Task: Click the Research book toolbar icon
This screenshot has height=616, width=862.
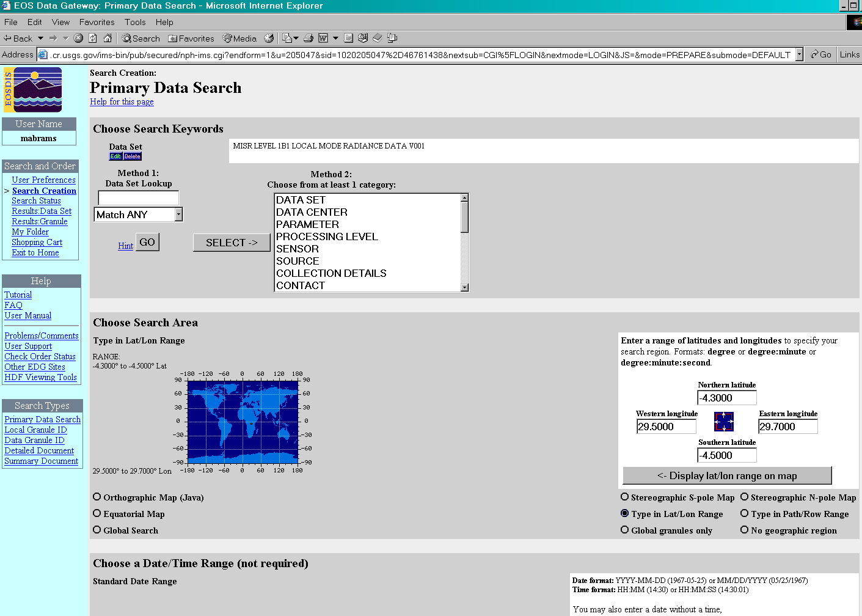Action: (x=378, y=38)
